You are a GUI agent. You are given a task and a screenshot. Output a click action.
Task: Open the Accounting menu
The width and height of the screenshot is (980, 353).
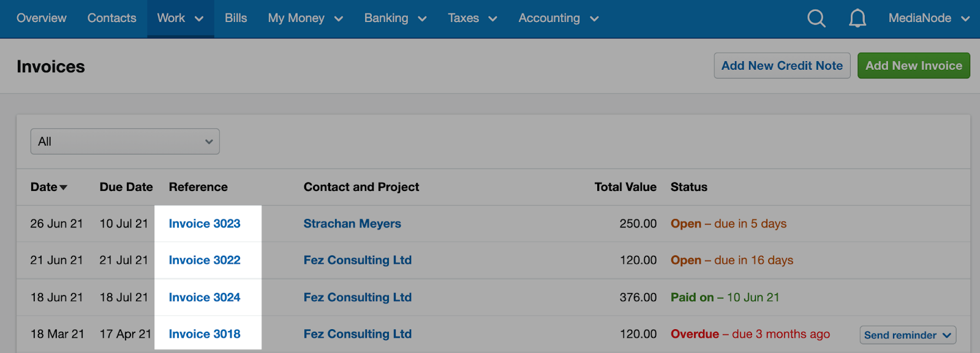558,18
